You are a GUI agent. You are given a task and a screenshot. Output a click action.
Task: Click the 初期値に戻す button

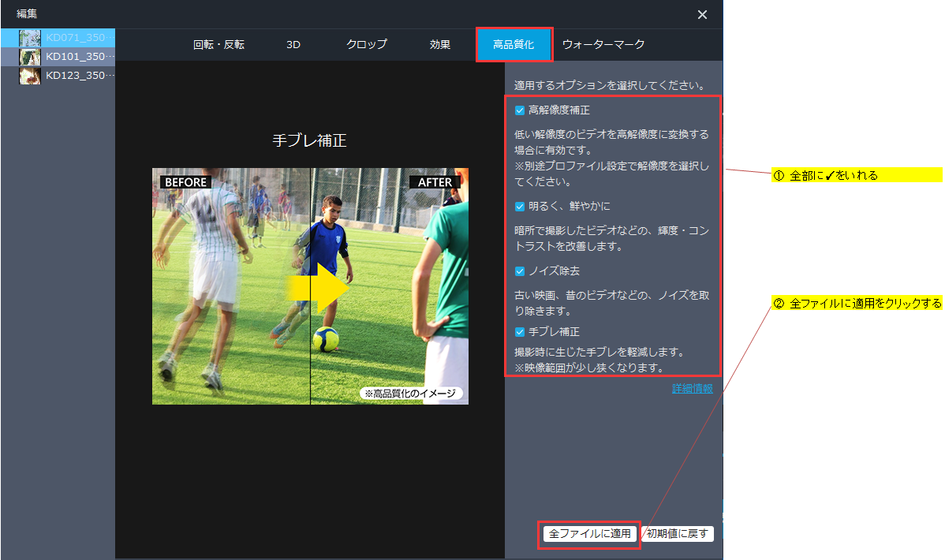(678, 534)
